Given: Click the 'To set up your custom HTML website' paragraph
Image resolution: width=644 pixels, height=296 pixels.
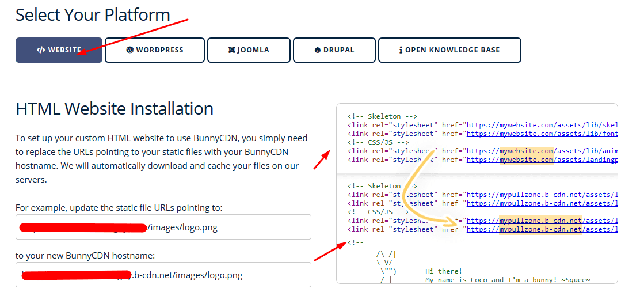Looking at the screenshot, I should coord(161,159).
